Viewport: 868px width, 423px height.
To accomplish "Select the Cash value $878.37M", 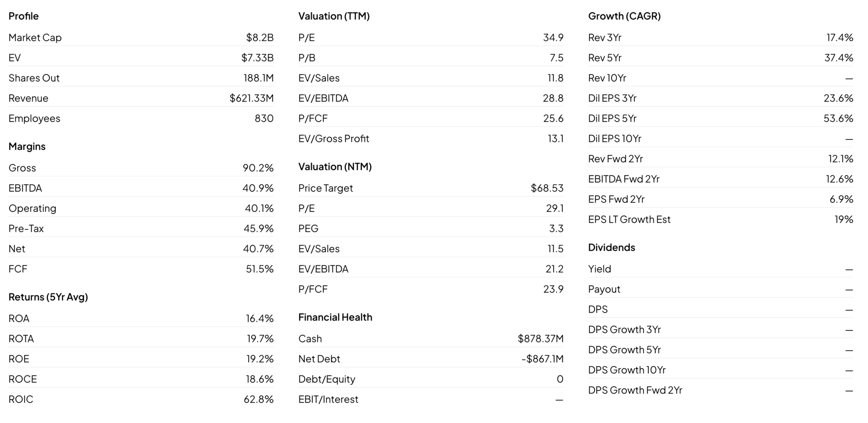I will pyautogui.click(x=541, y=339).
